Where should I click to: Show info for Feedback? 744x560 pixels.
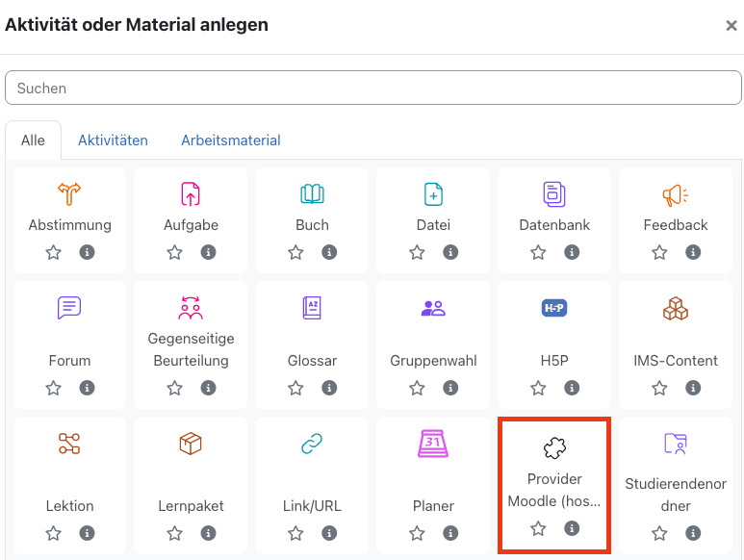(693, 252)
